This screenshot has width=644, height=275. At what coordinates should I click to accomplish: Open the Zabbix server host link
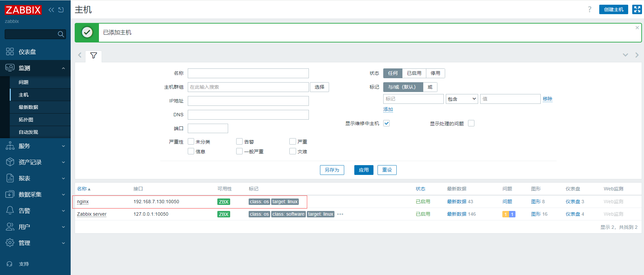click(x=92, y=214)
